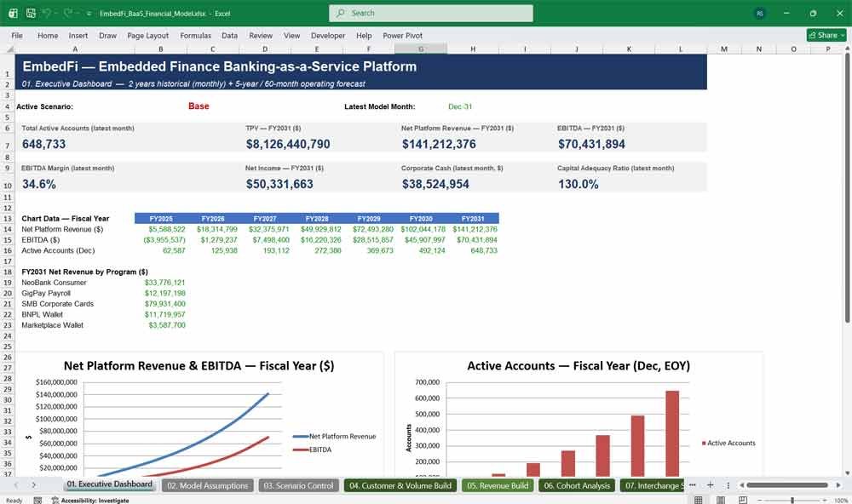852x504 pixels.
Task: Switch to Normal view icon
Action: tap(699, 501)
